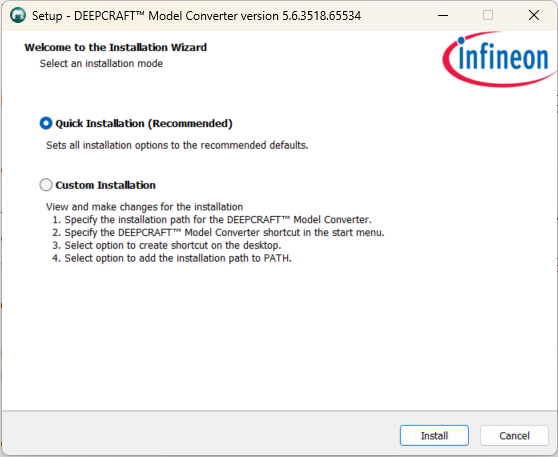Click the Setup window title text

196,16
